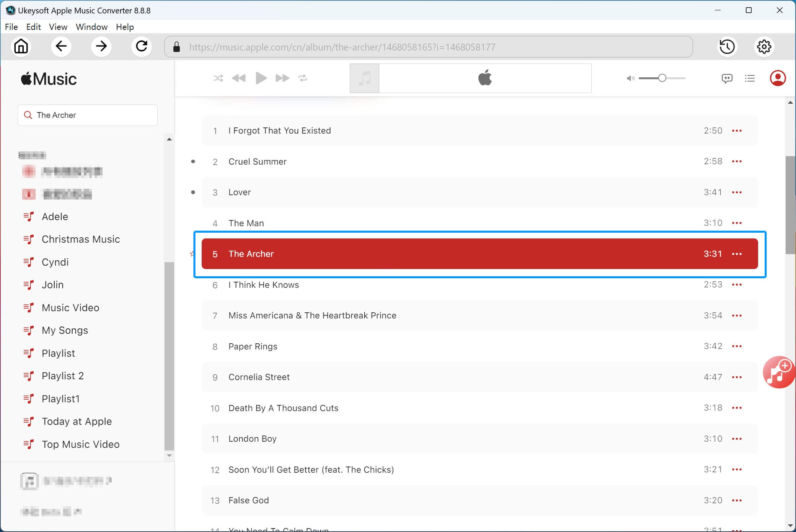Click the The Archer search field
Screen dimensions: 796x532
click(92, 115)
